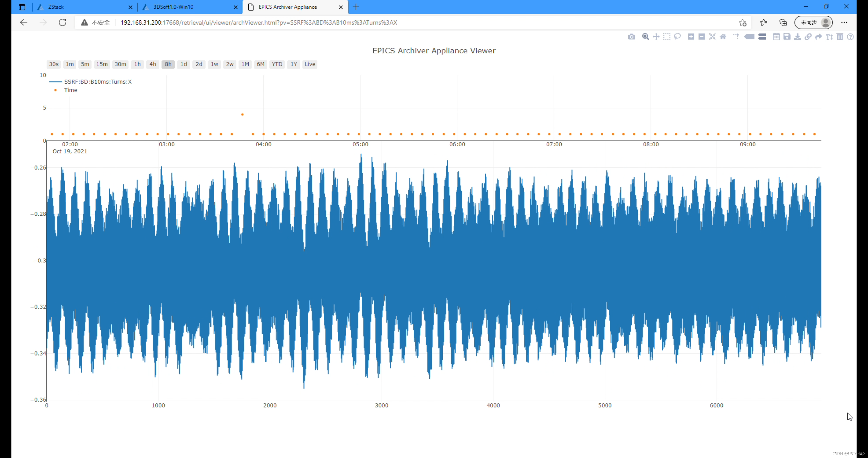Click the chain link icon
This screenshot has height=458, width=868.
click(808, 37)
